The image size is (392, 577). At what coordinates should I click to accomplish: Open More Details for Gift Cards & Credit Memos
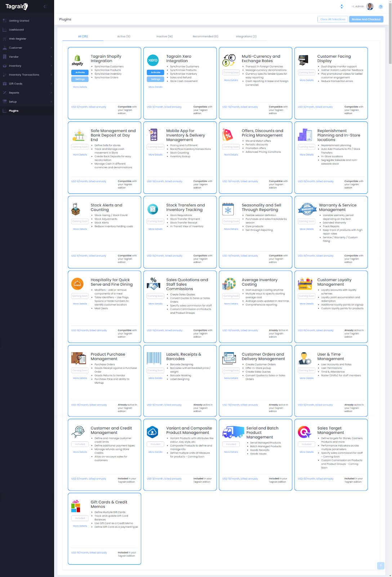click(x=80, y=526)
